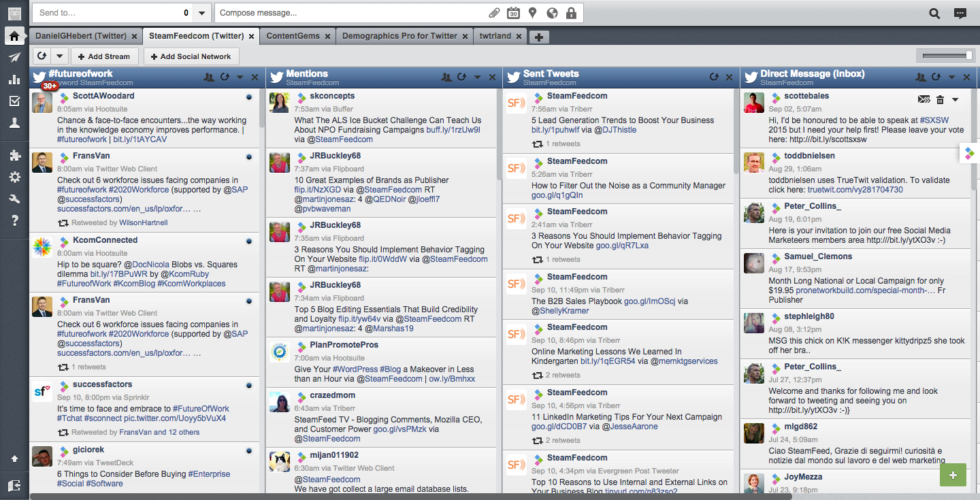Viewport: 980px width, 500px height.
Task: Open Direct Message stream options dropdown
Action: [x=952, y=78]
